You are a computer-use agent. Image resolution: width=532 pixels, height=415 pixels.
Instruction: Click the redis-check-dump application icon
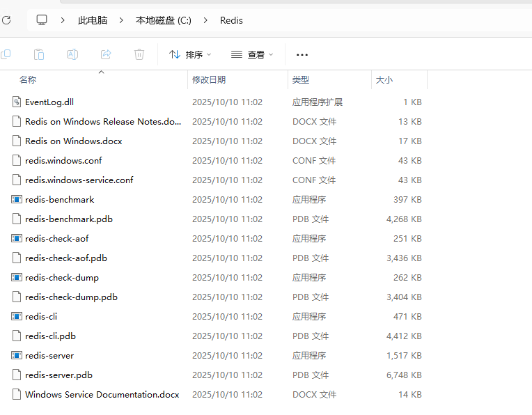17,277
